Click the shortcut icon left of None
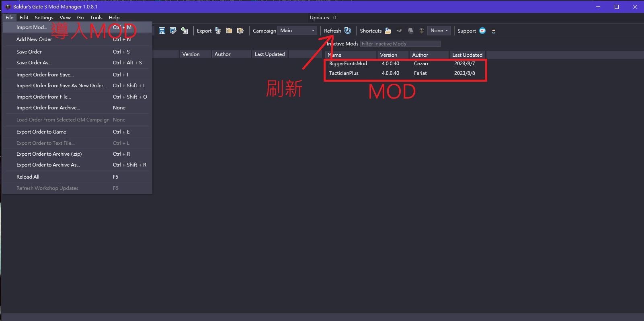Viewport: 644px width, 321px height. pyautogui.click(x=422, y=31)
